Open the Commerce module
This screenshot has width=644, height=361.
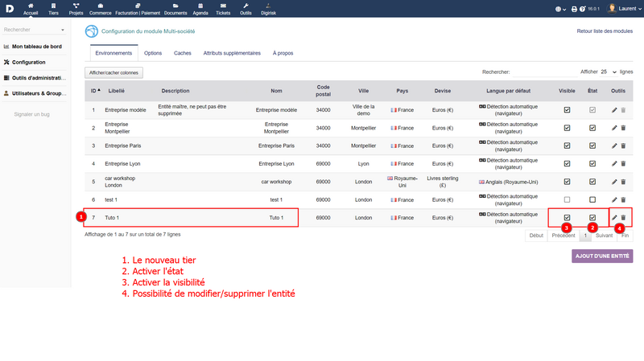pos(100,9)
